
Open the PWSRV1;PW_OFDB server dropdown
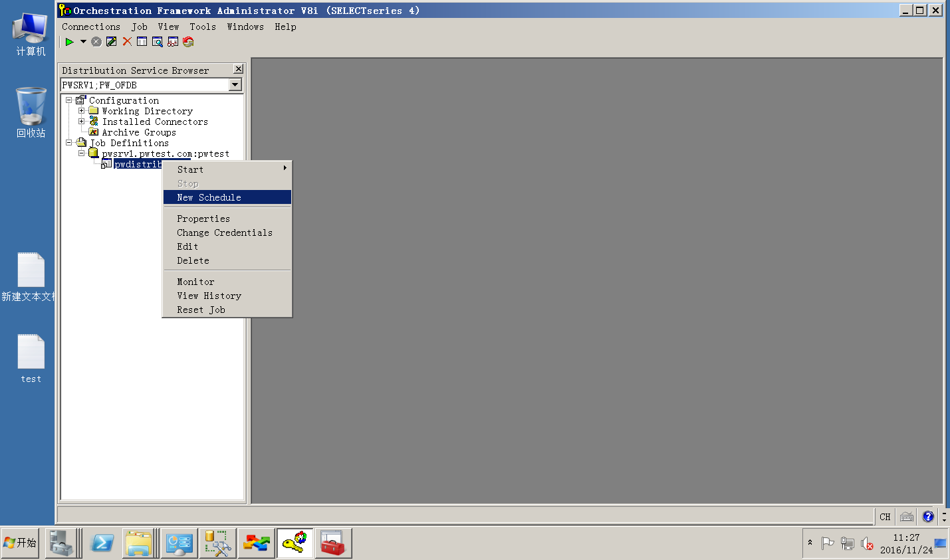click(235, 84)
